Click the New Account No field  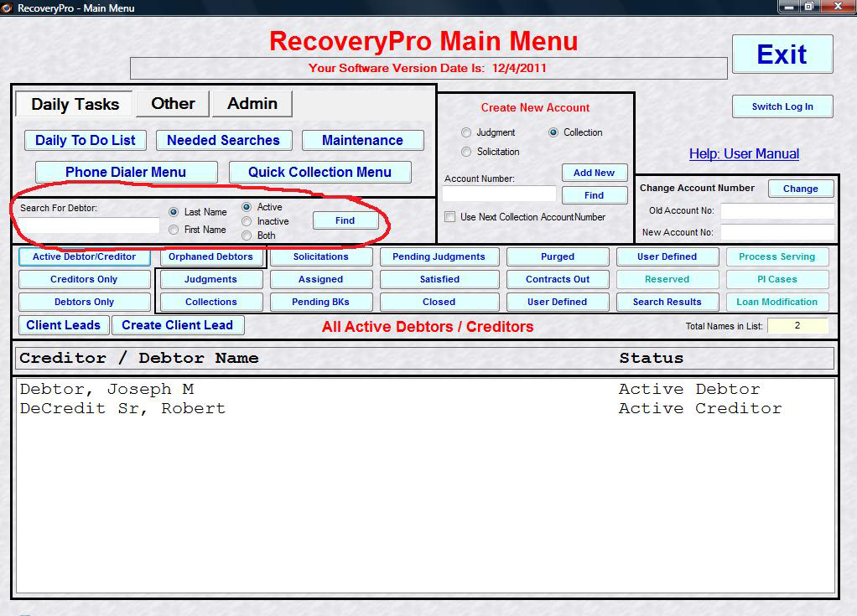(x=777, y=232)
